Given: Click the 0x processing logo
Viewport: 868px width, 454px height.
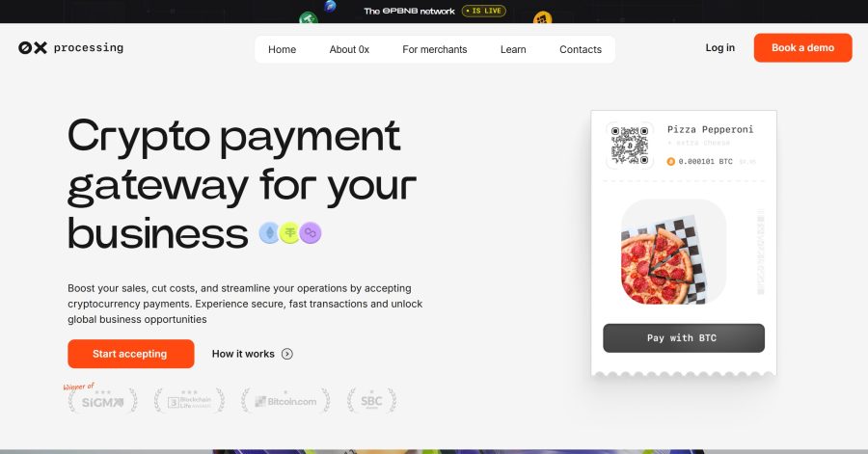Looking at the screenshot, I should pyautogui.click(x=70, y=48).
